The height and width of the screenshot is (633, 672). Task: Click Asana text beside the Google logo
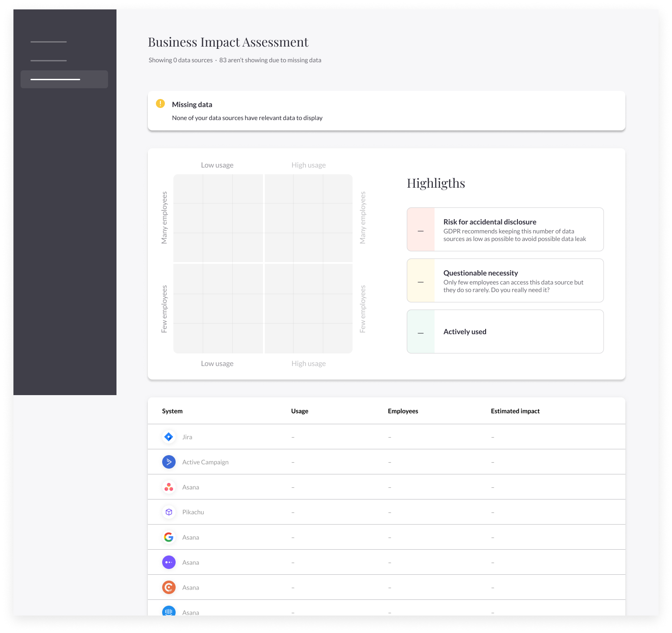[x=191, y=538]
